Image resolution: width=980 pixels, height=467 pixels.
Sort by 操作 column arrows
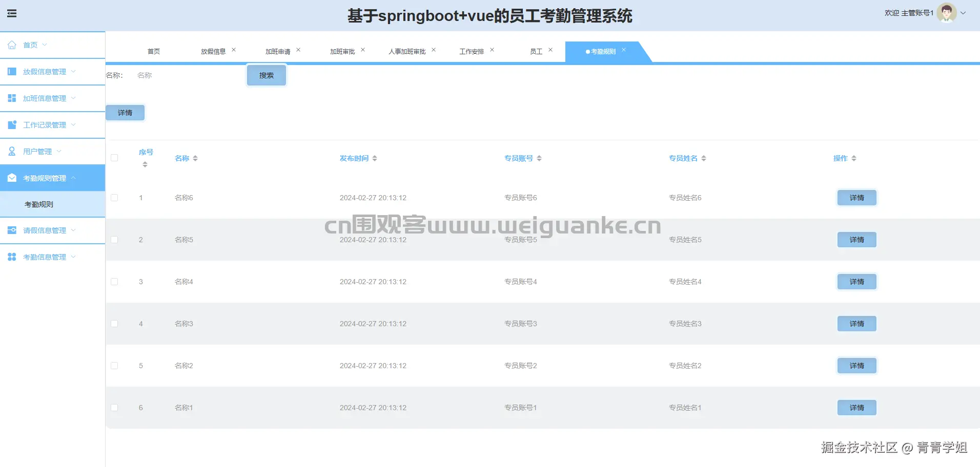point(854,159)
